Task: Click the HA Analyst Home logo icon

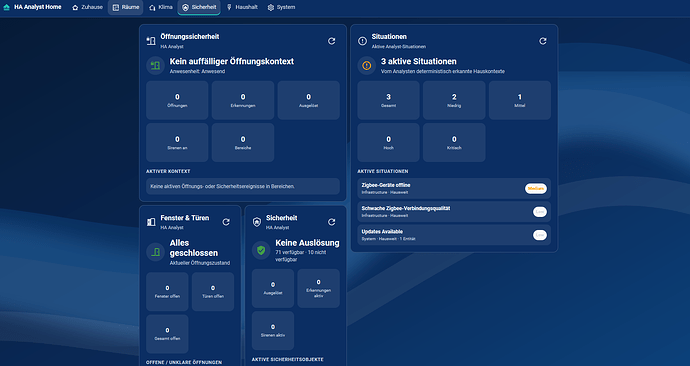Action: coord(6,7)
